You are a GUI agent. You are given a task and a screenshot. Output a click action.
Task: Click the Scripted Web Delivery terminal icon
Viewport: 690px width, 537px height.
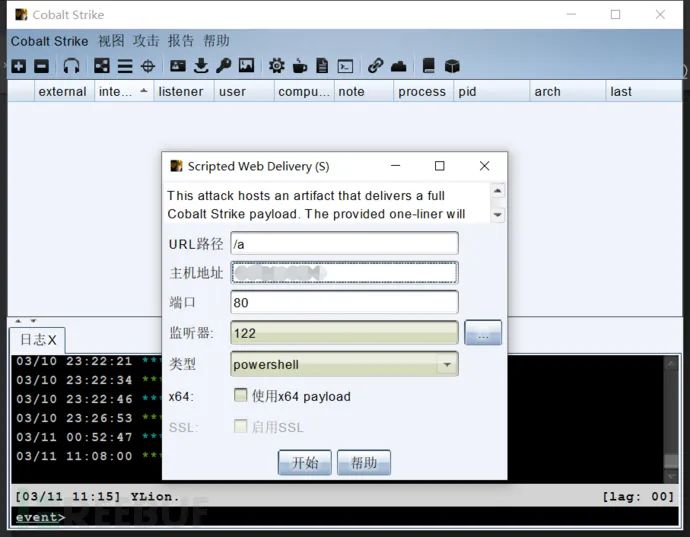pos(345,66)
